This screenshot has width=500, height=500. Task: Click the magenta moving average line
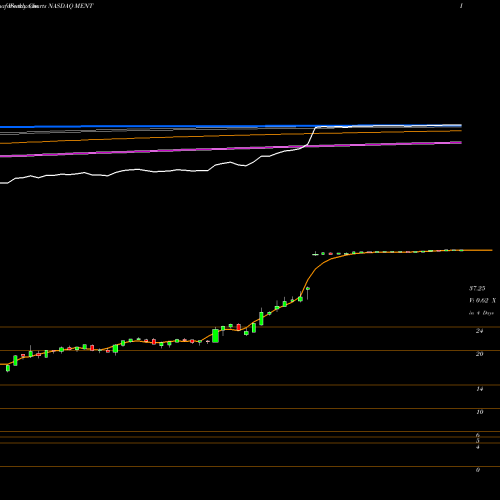click(231, 149)
